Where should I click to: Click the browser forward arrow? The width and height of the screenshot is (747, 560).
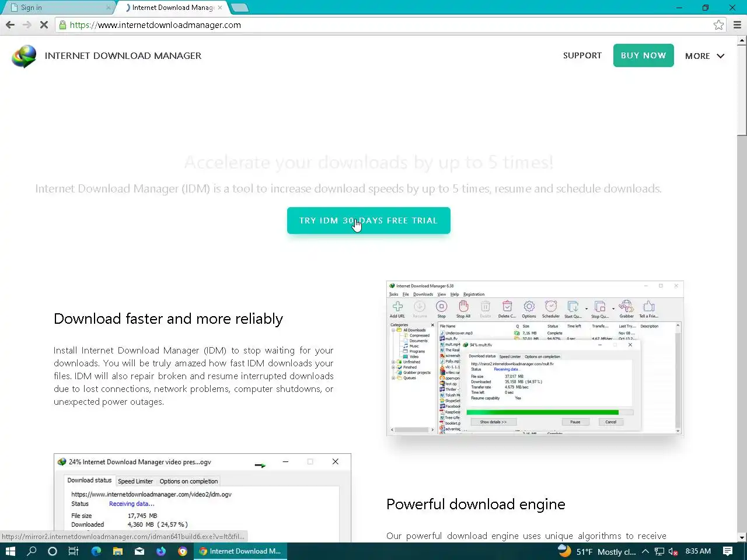pyautogui.click(x=27, y=25)
